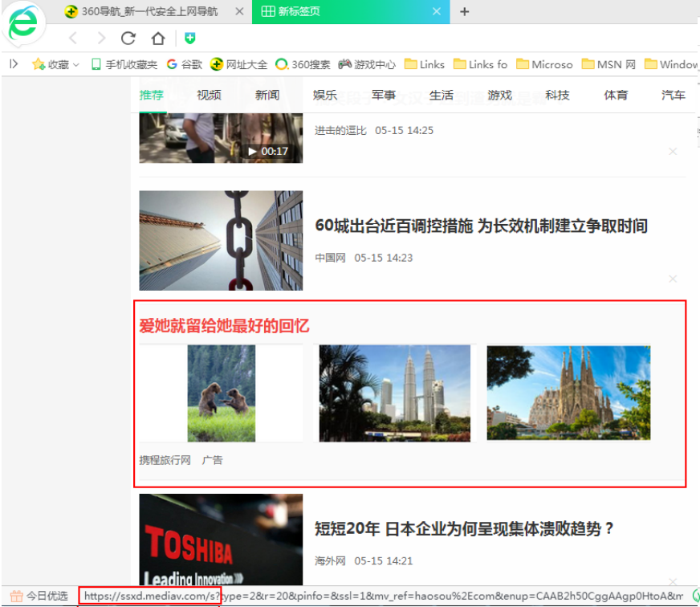Open the Toshiba article thumbnail
The height and width of the screenshot is (607, 700).
point(221,538)
